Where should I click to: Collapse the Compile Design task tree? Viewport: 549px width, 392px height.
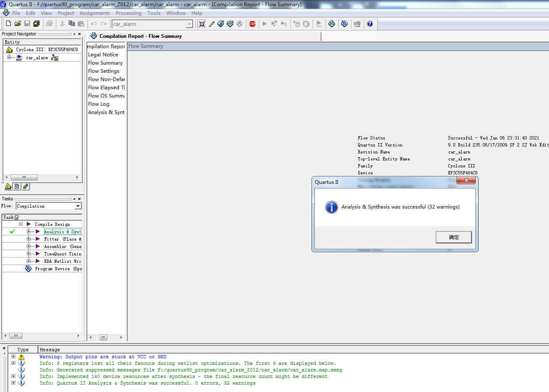click(21, 224)
